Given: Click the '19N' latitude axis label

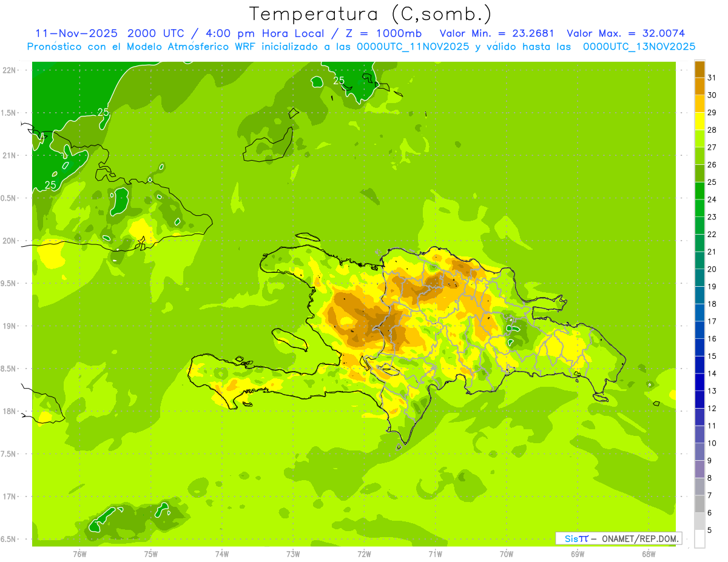Looking at the screenshot, I should point(10,326).
